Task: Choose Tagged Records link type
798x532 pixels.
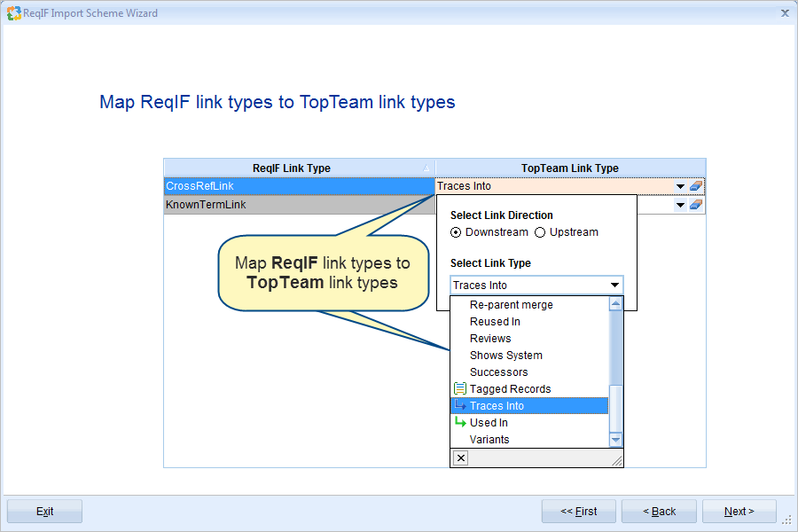Action: [x=529, y=388]
